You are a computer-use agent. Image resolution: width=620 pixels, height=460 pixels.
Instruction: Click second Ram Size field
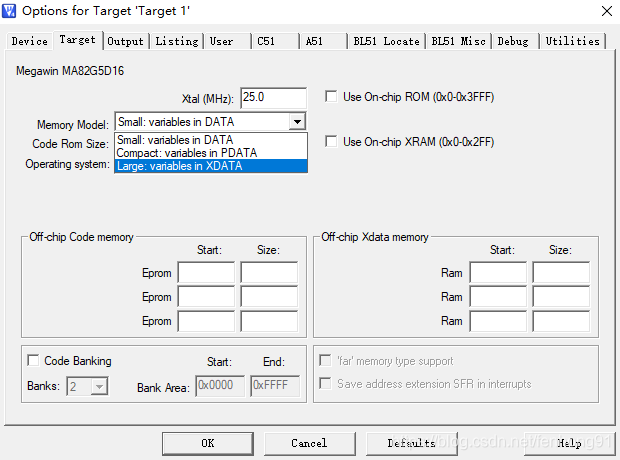(x=561, y=297)
